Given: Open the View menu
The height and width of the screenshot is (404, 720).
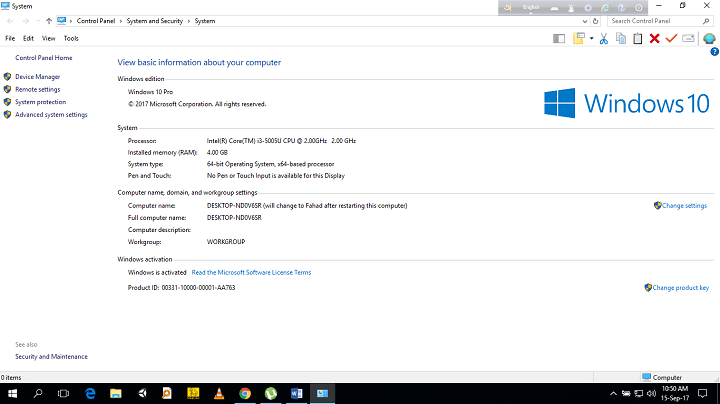Looking at the screenshot, I should (x=49, y=39).
